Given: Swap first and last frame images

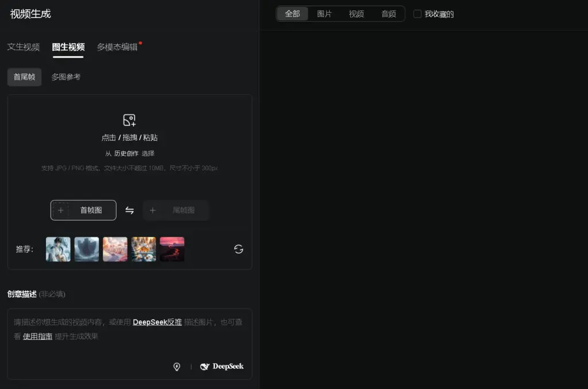Looking at the screenshot, I should point(130,210).
